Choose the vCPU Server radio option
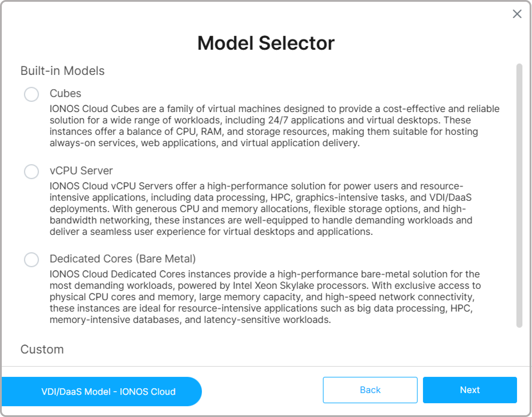The height and width of the screenshot is (417, 532). pyautogui.click(x=31, y=172)
